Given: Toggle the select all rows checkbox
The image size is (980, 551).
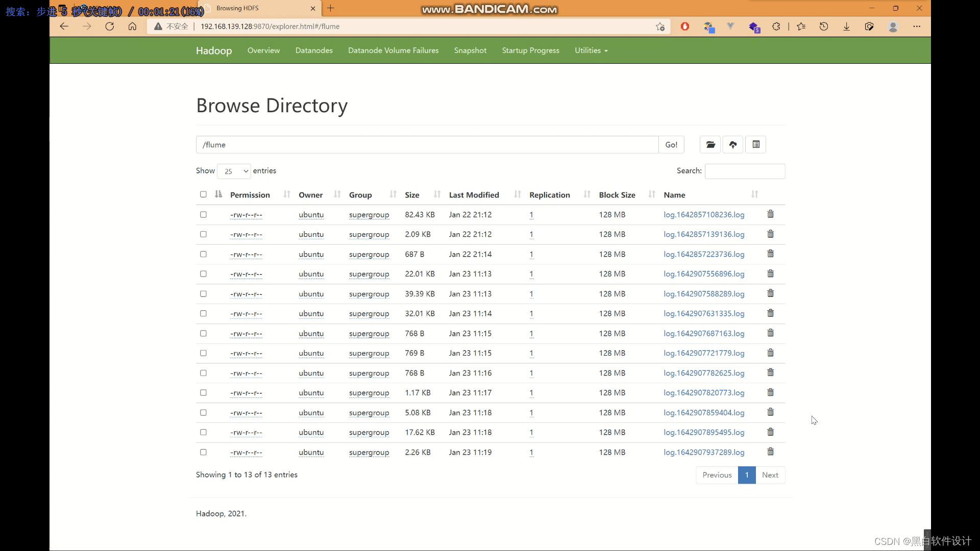Looking at the screenshot, I should click(203, 194).
